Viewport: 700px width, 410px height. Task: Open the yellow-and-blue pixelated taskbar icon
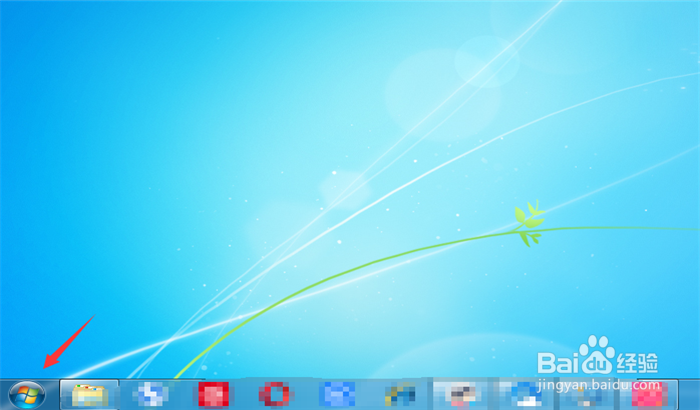(x=400, y=394)
